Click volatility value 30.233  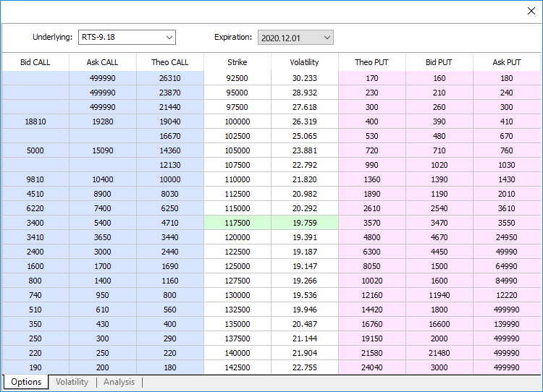304,78
